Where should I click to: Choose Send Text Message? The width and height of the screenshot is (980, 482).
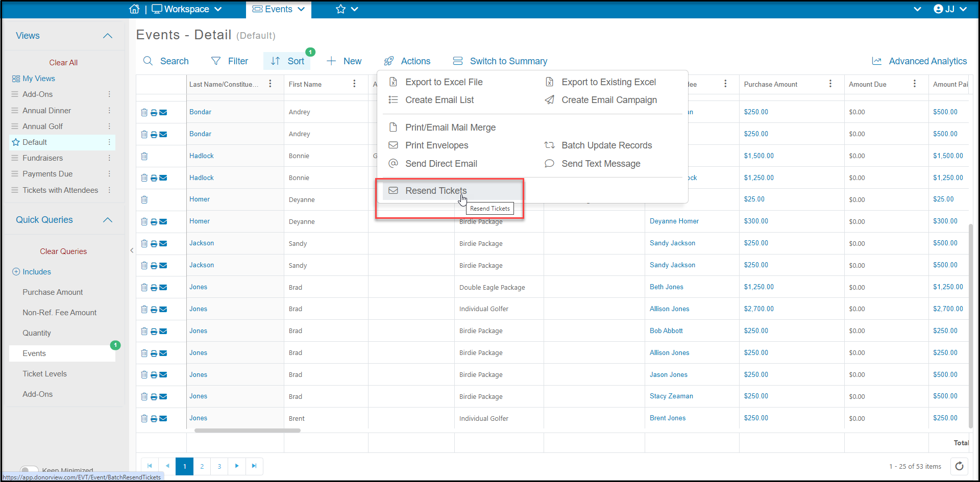click(593, 164)
